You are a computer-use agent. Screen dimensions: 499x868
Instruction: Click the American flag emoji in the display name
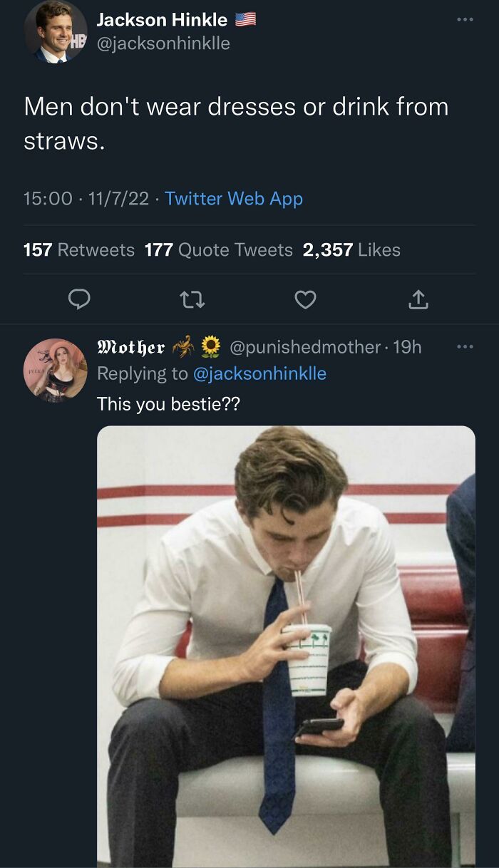(246, 19)
